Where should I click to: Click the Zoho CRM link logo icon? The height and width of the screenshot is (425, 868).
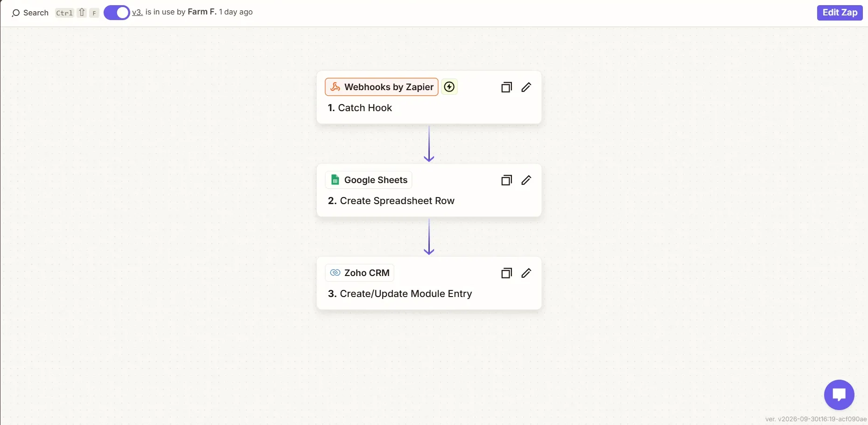click(x=335, y=273)
